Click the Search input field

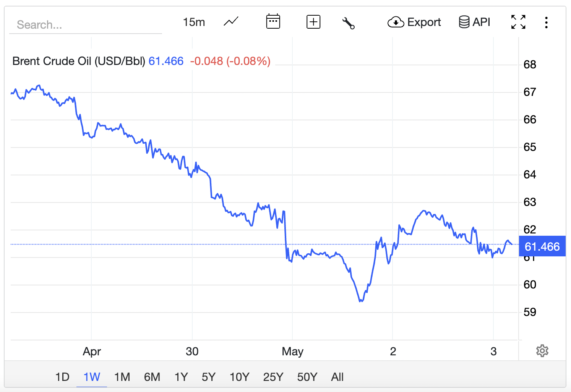coord(86,25)
